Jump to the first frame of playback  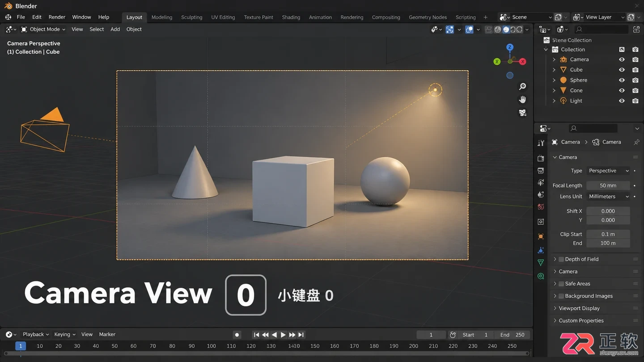(256, 335)
